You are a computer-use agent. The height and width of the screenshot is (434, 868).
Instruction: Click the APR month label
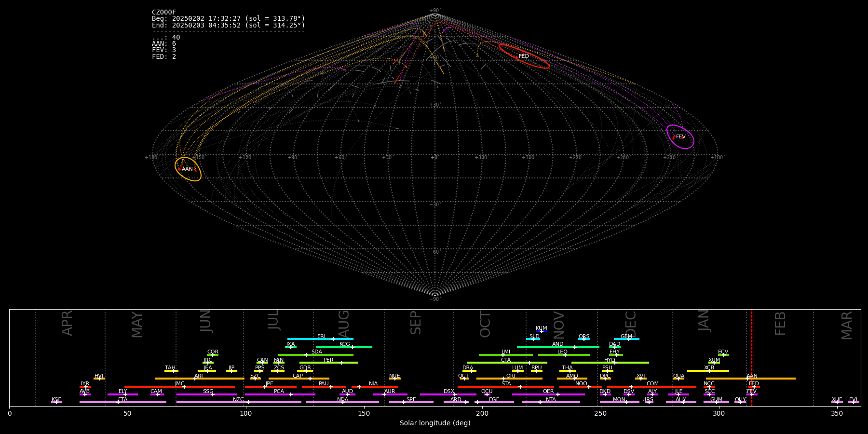coord(67,323)
